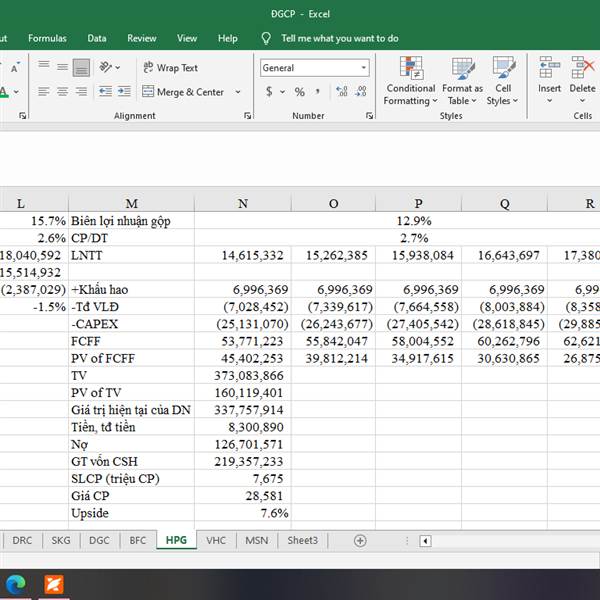Select column P header
Image resolution: width=600 pixels, height=600 pixels.
coord(418,203)
